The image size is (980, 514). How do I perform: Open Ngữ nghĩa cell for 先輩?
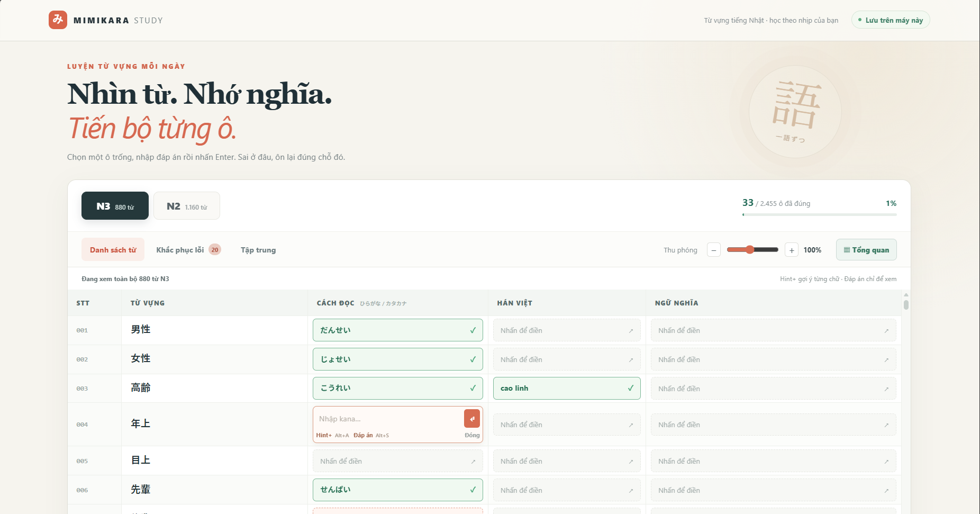(773, 490)
